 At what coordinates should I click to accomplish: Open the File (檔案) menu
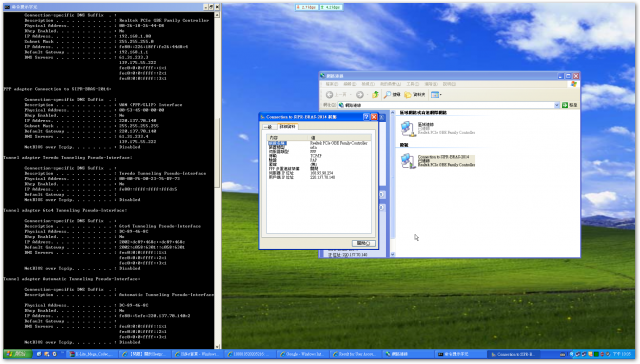(x=331, y=84)
